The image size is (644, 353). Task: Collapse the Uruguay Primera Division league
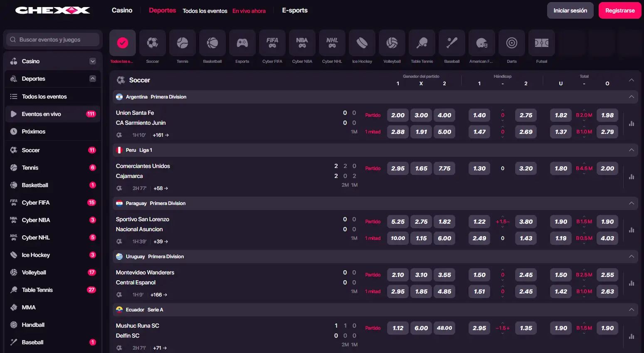[x=632, y=257]
